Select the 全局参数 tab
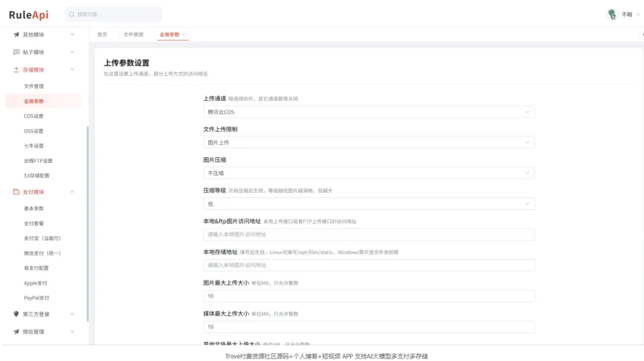644x361 pixels. click(x=169, y=35)
